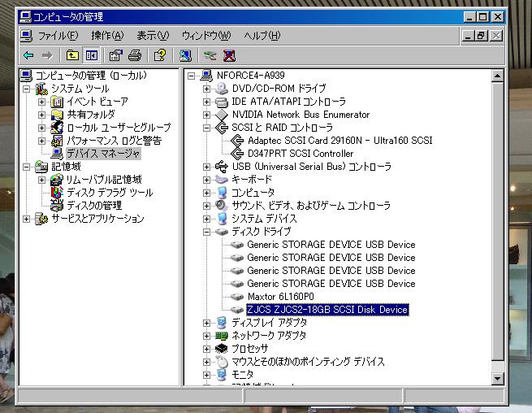Click the Back arrow toolbar button

(28, 55)
